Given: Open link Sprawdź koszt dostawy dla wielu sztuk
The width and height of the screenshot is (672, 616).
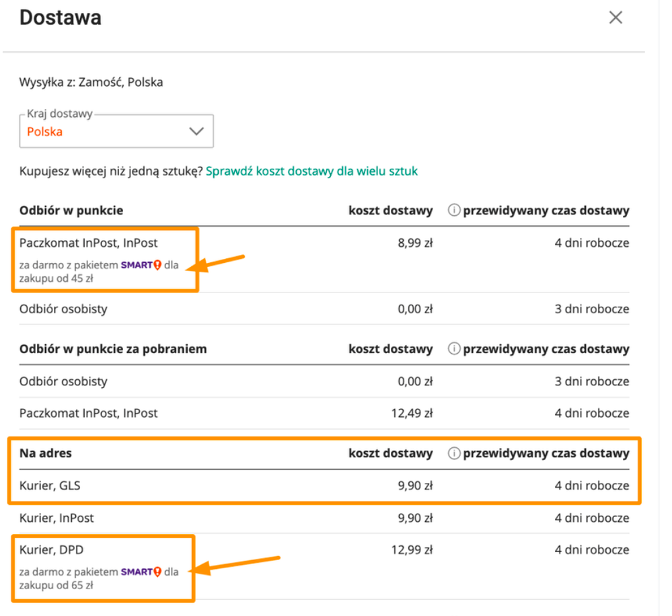Looking at the screenshot, I should click(x=311, y=171).
